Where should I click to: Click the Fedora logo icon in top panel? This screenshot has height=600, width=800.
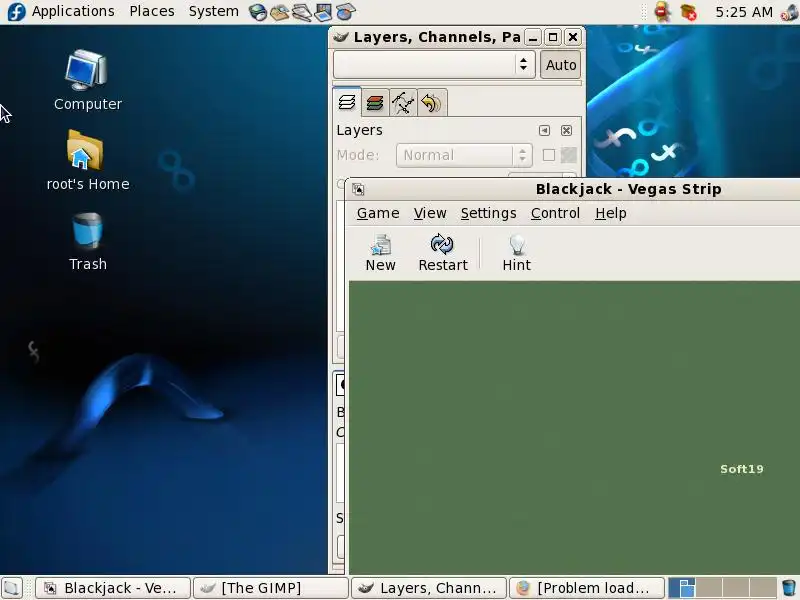(x=16, y=11)
